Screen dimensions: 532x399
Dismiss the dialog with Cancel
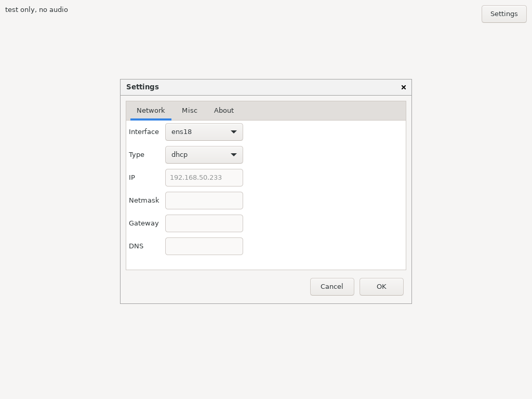point(332,286)
